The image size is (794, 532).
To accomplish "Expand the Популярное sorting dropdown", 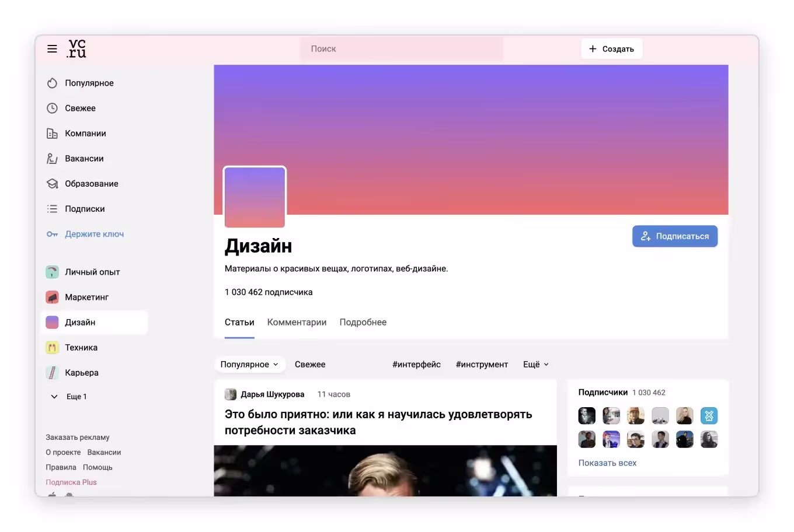I will tap(250, 364).
